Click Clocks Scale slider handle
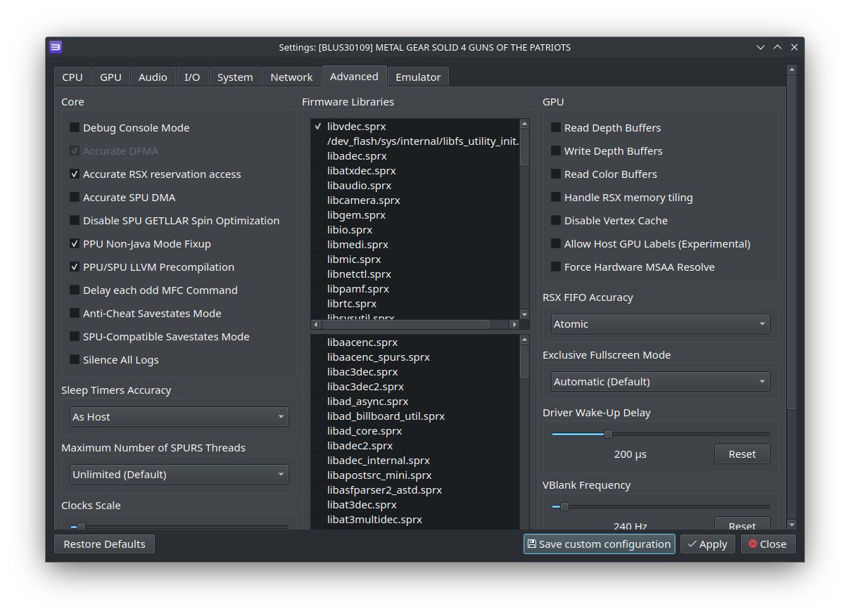The image size is (850, 616). (81, 526)
